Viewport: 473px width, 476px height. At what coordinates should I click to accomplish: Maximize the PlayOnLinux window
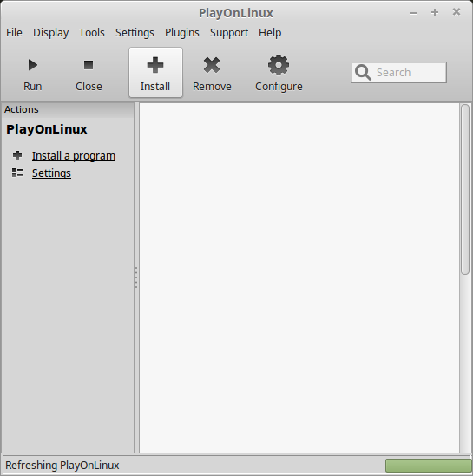(x=435, y=12)
